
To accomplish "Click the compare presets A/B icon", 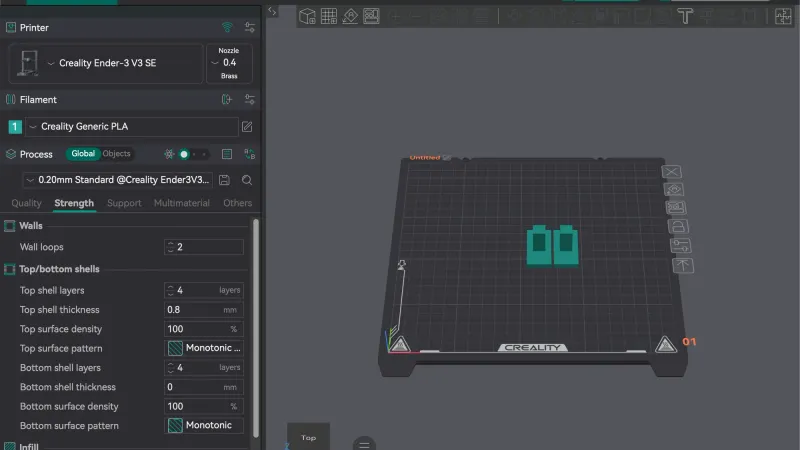I will [x=249, y=154].
